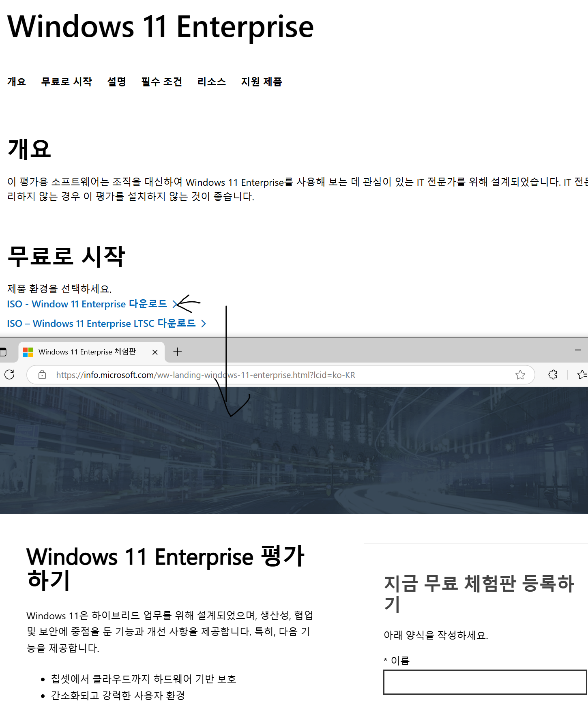Click the Microsoft logo favicon on the tab
588x702 pixels.
point(28,352)
